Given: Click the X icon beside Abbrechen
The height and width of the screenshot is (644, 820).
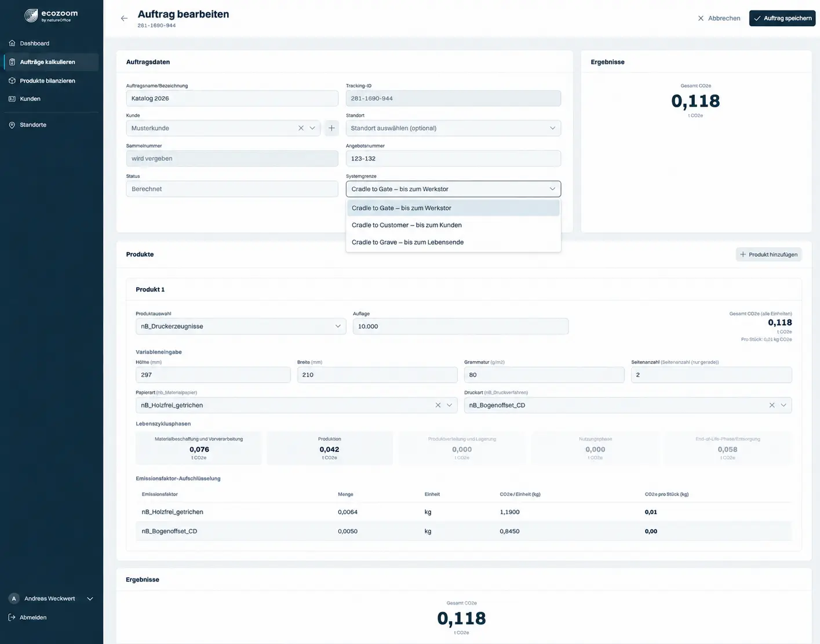Looking at the screenshot, I should point(701,19).
